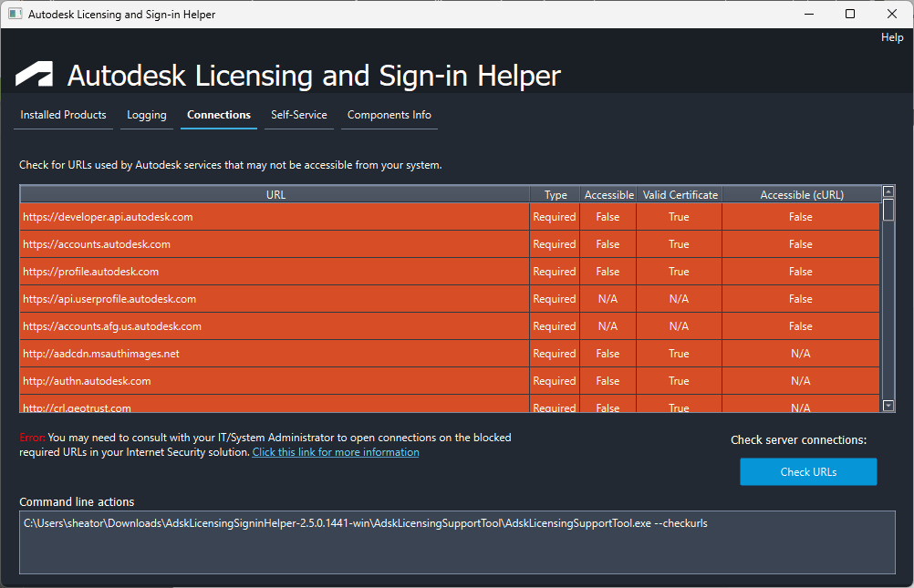The height and width of the screenshot is (588, 914).
Task: Click the Autodesk logo icon
Action: (35, 74)
